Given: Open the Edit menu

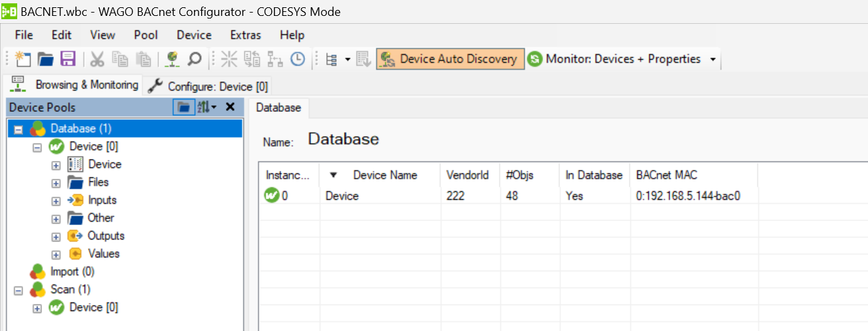Looking at the screenshot, I should click(x=62, y=35).
